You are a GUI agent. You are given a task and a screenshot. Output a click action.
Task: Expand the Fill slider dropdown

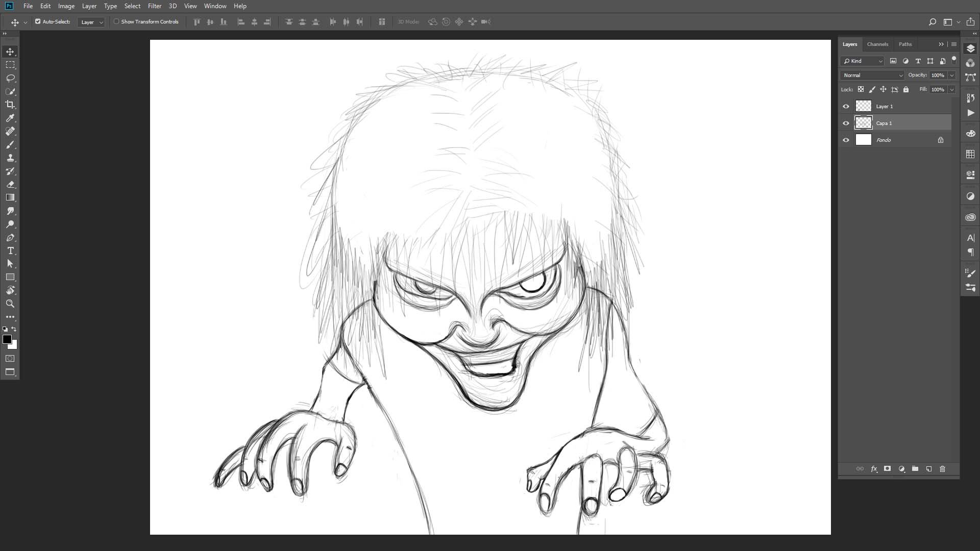(x=951, y=89)
